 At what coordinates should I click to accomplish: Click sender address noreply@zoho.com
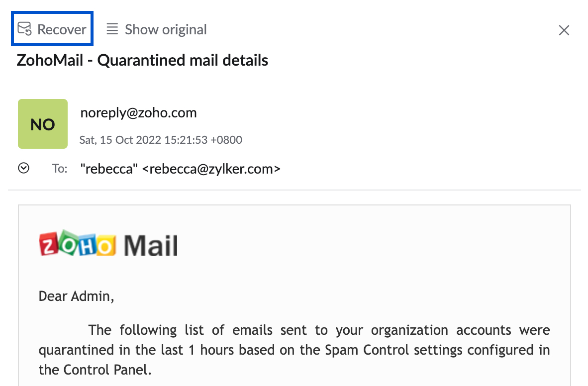click(x=138, y=112)
